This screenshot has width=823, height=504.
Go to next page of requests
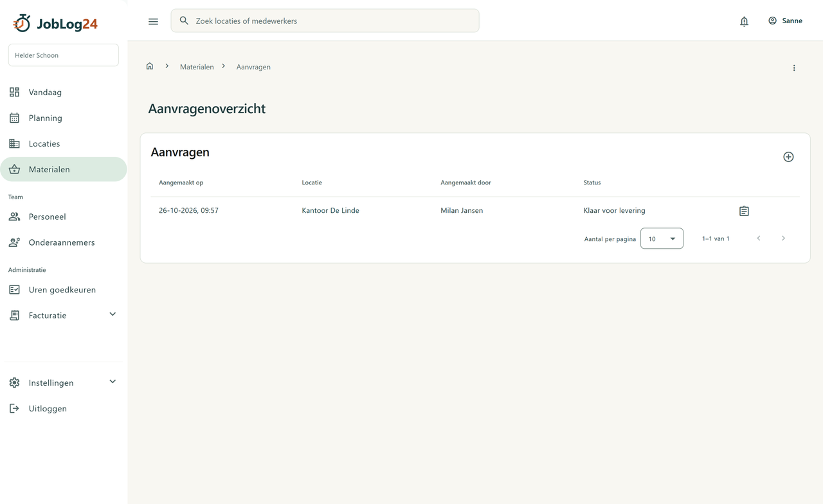pos(783,239)
